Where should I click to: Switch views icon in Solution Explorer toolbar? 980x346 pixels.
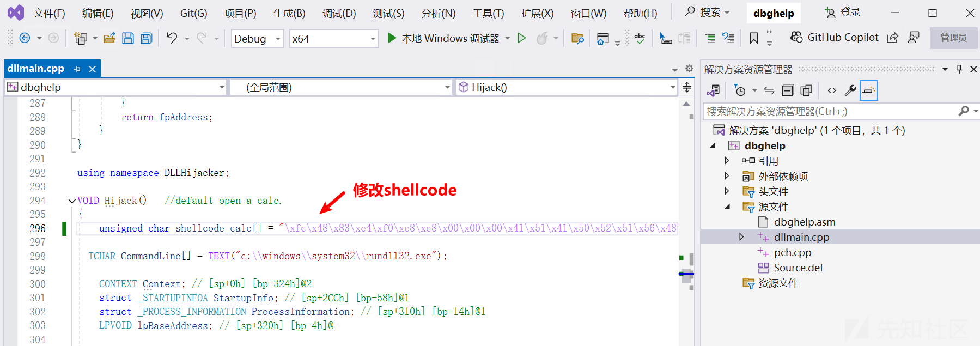[713, 90]
